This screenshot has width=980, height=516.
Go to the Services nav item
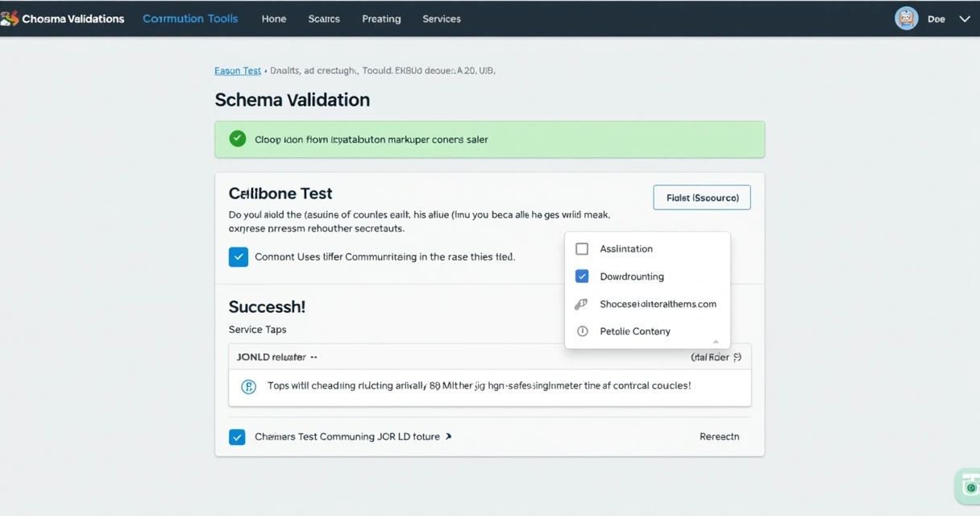(442, 19)
